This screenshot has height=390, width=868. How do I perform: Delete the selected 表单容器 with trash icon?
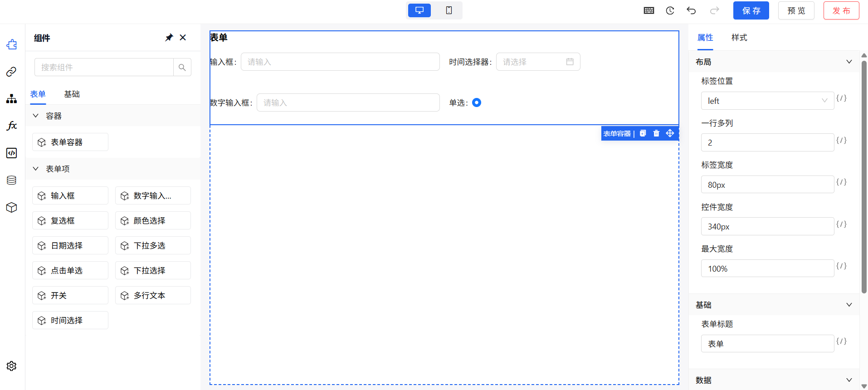click(656, 133)
